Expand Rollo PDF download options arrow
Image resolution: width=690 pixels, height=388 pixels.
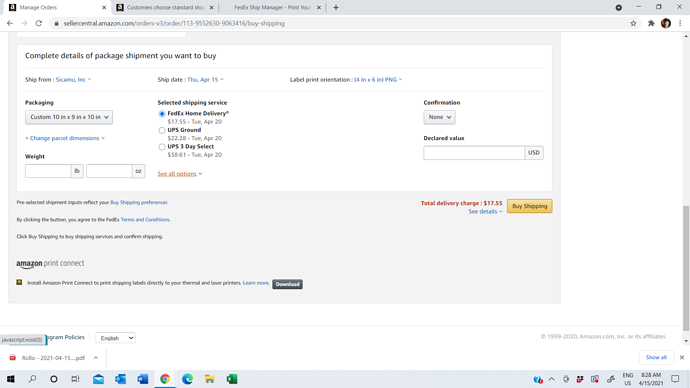(x=95, y=358)
